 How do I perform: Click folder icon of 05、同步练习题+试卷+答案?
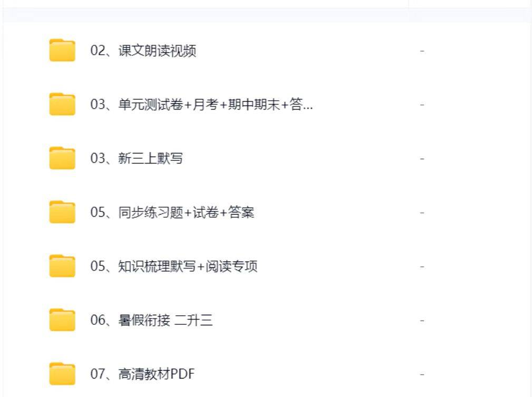click(62, 212)
